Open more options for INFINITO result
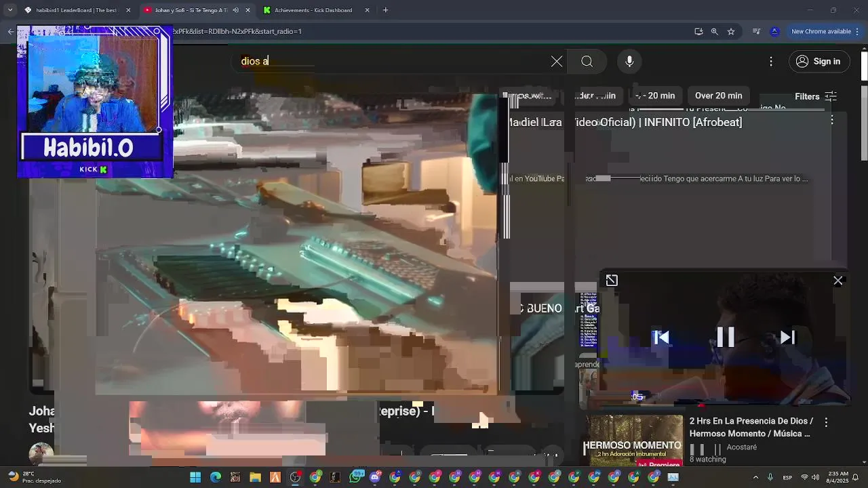Viewport: 868px width, 488px height. pyautogui.click(x=832, y=120)
